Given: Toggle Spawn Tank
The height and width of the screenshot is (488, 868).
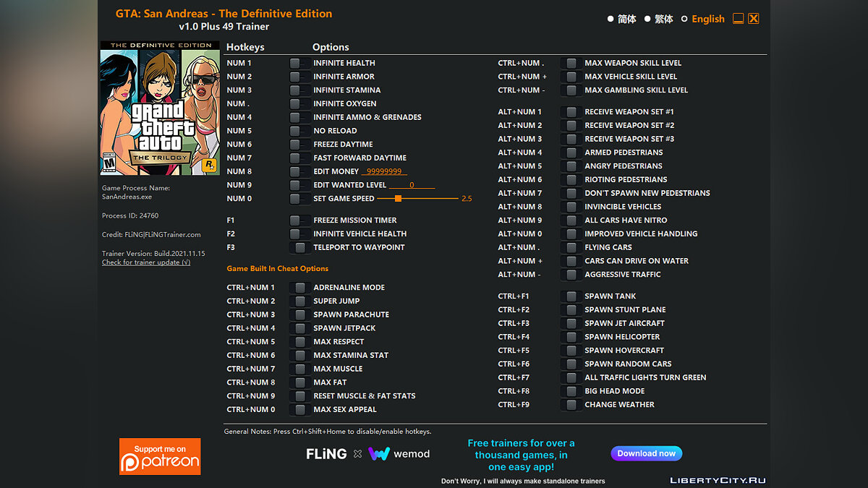Looking at the screenshot, I should pos(571,296).
